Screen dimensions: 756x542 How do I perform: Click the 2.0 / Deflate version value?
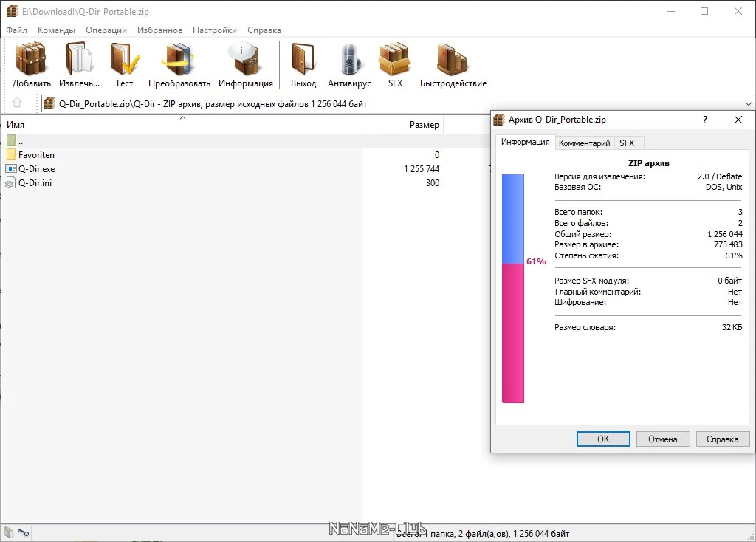[x=719, y=176]
